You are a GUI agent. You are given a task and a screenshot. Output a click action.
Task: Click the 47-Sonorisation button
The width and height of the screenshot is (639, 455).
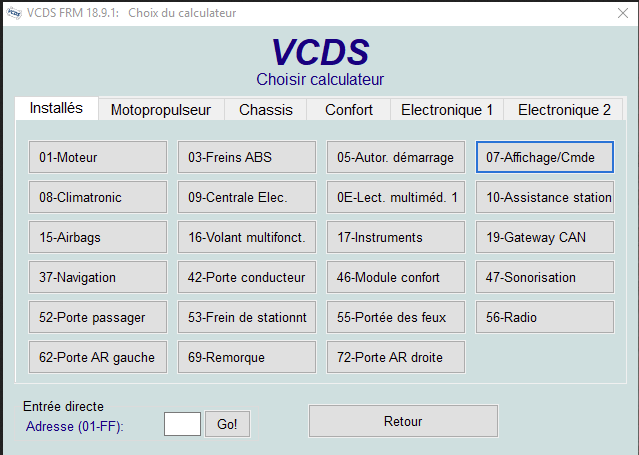pyautogui.click(x=545, y=277)
